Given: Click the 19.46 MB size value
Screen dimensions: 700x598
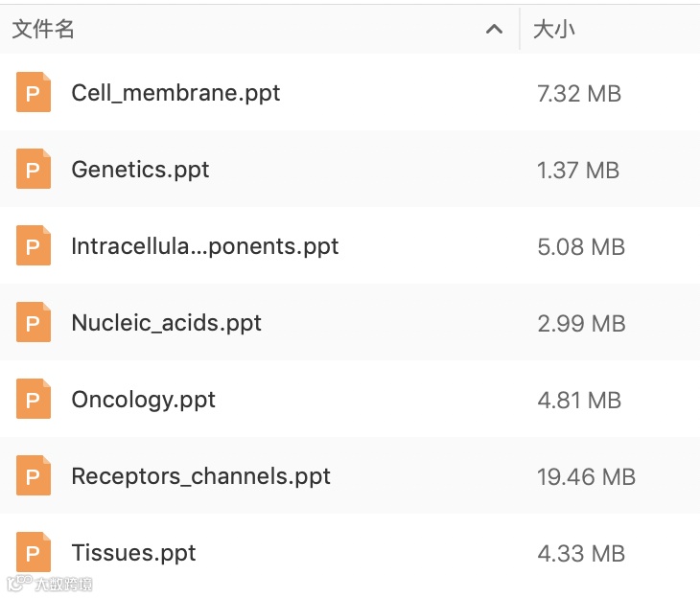Looking at the screenshot, I should [x=586, y=476].
